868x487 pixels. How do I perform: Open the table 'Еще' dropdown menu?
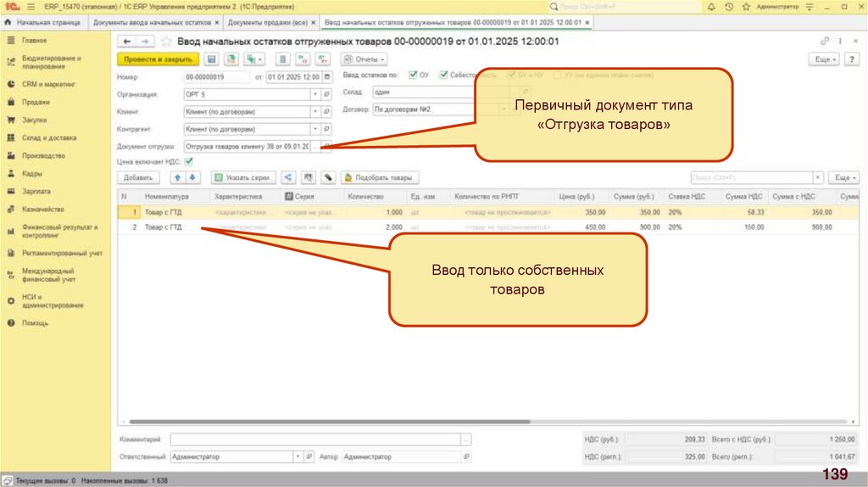(844, 178)
